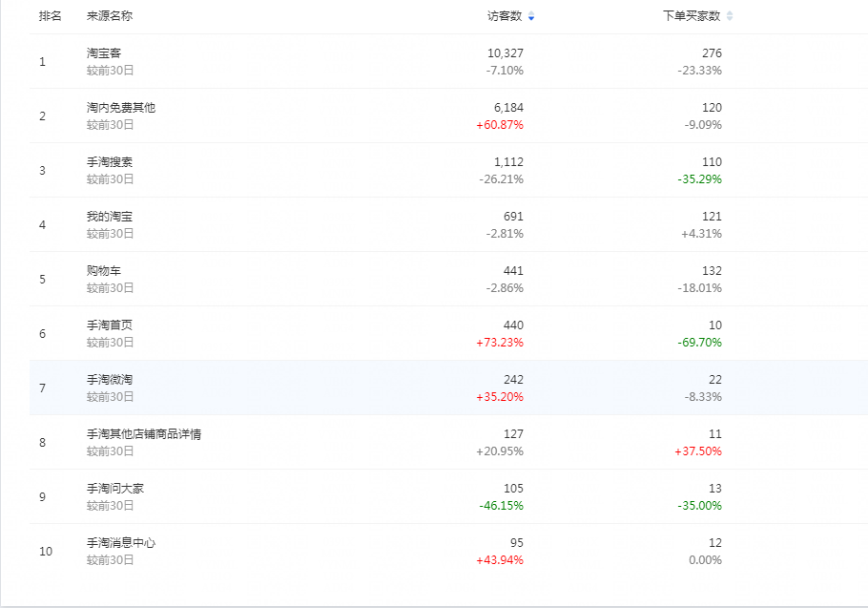
Task: Click the -35.00% buyer change
Action: click(x=700, y=506)
